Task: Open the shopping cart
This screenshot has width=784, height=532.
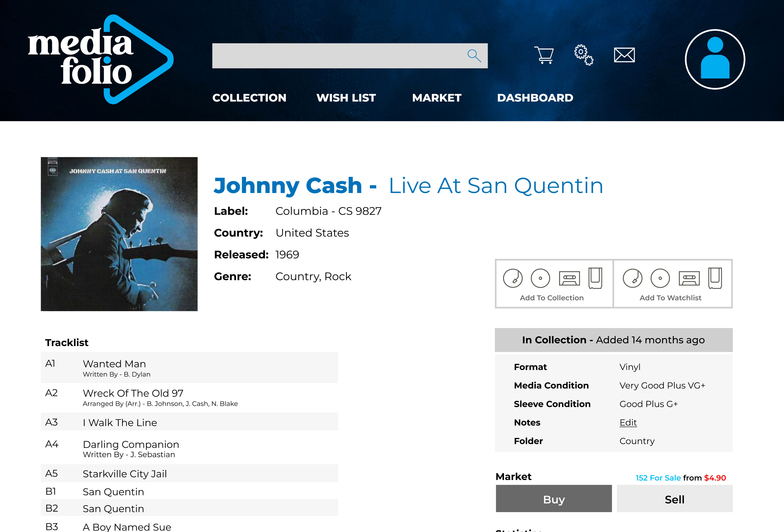Action: (x=544, y=55)
